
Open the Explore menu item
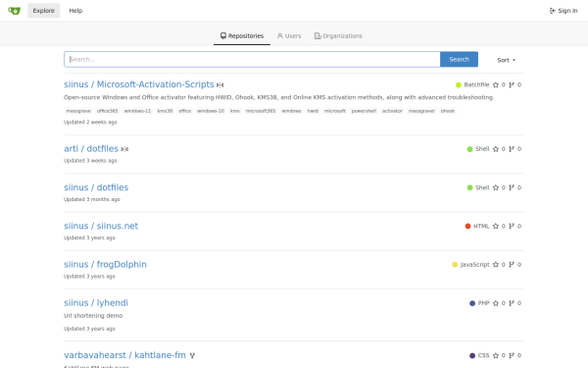[x=43, y=11]
